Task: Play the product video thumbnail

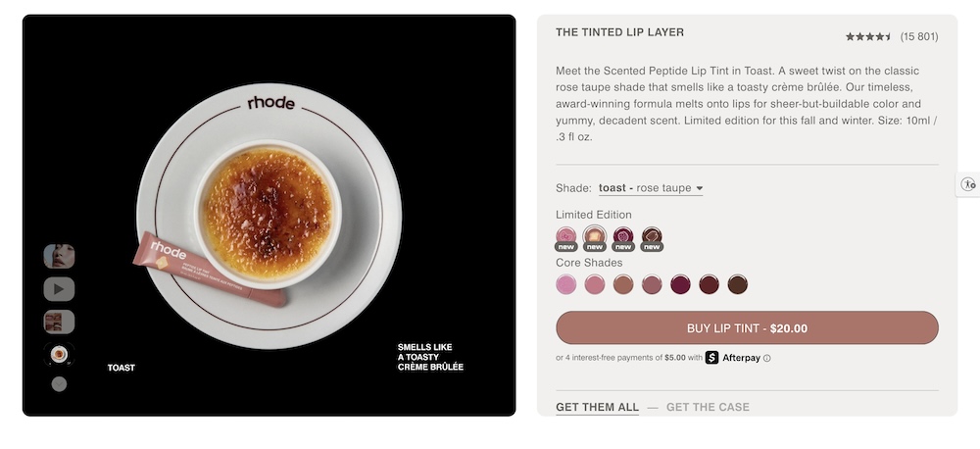Action: 59,289
